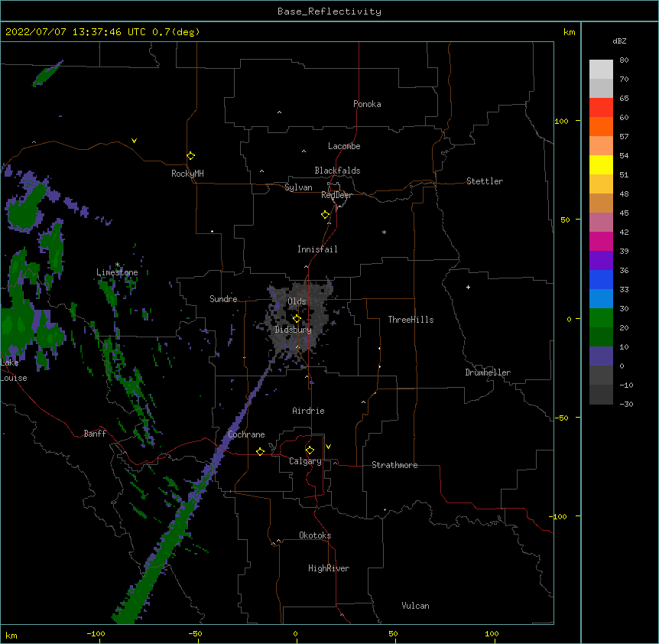The image size is (659, 644).
Task: Click the white plus marker north of Drumheller
Action: coord(468,287)
